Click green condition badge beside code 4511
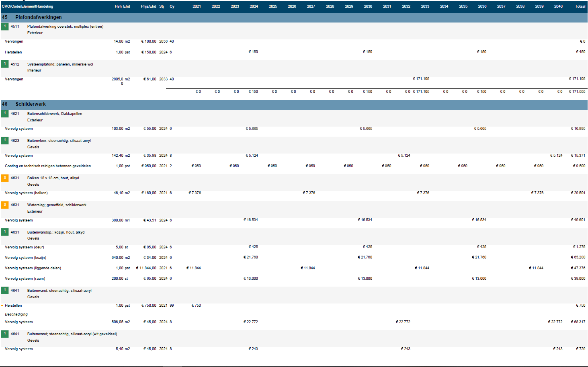 click(x=5, y=27)
